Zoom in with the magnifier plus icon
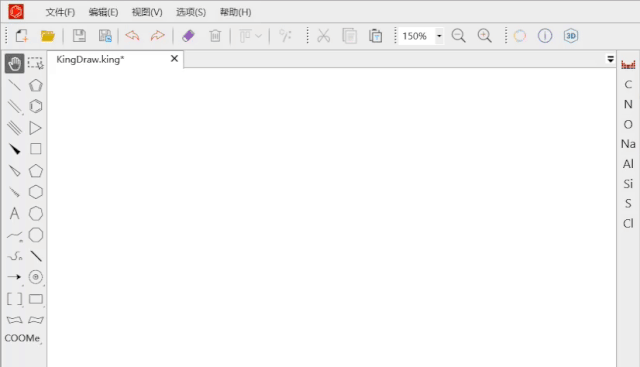 (484, 36)
